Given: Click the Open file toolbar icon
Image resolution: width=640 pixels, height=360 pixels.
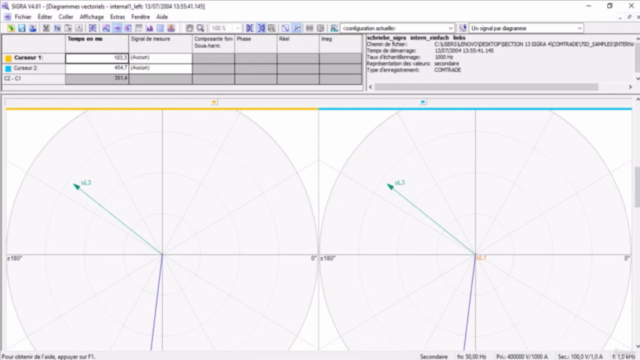Looking at the screenshot, I should tap(11, 28).
